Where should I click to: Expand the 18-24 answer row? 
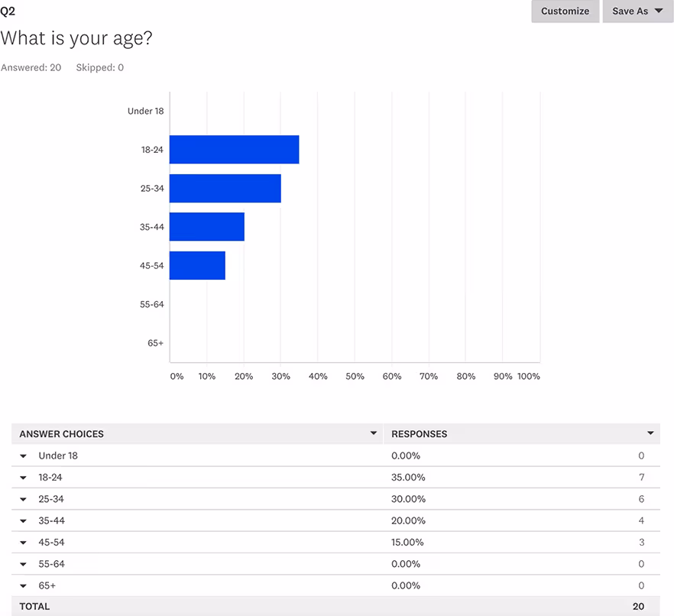coord(22,477)
